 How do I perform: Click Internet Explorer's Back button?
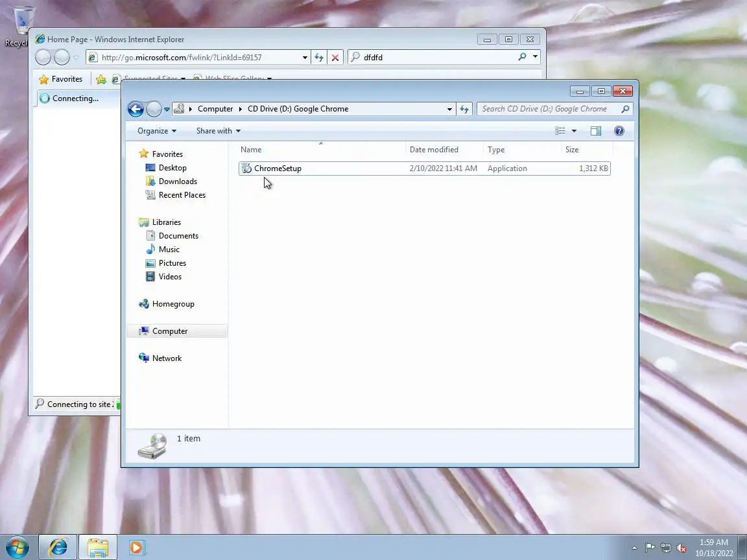(43, 58)
